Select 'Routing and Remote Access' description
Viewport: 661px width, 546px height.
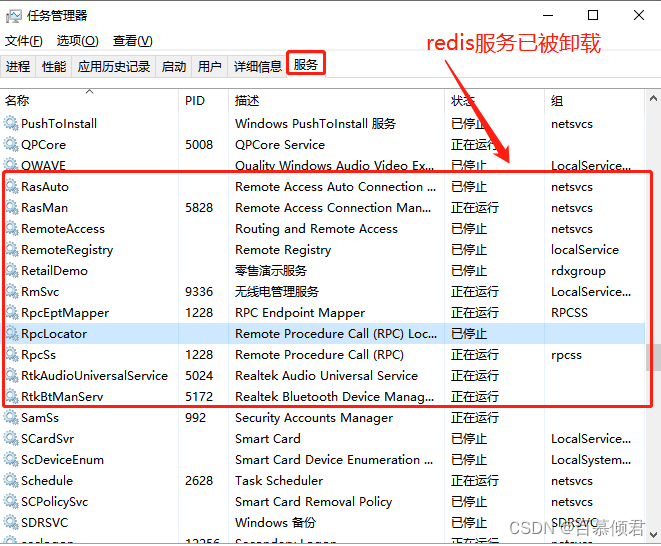click(316, 229)
